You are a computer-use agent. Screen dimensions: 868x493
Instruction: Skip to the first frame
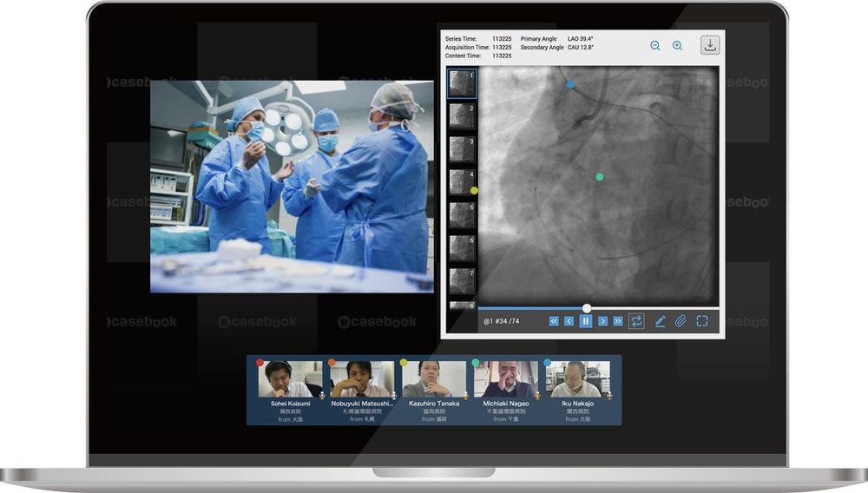(554, 321)
